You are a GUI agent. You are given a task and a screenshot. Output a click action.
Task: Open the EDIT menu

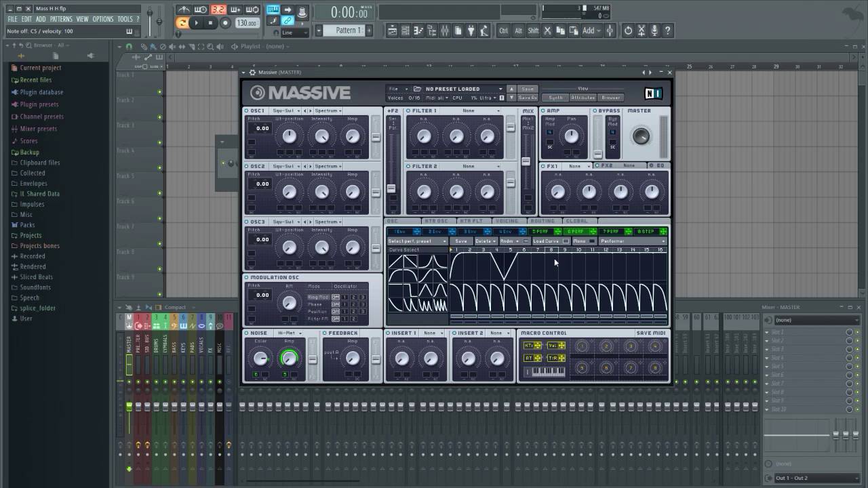(26, 20)
